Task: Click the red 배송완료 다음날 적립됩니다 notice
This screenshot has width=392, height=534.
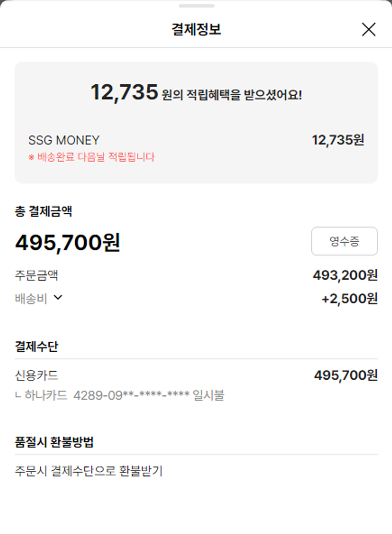Action: click(x=91, y=157)
